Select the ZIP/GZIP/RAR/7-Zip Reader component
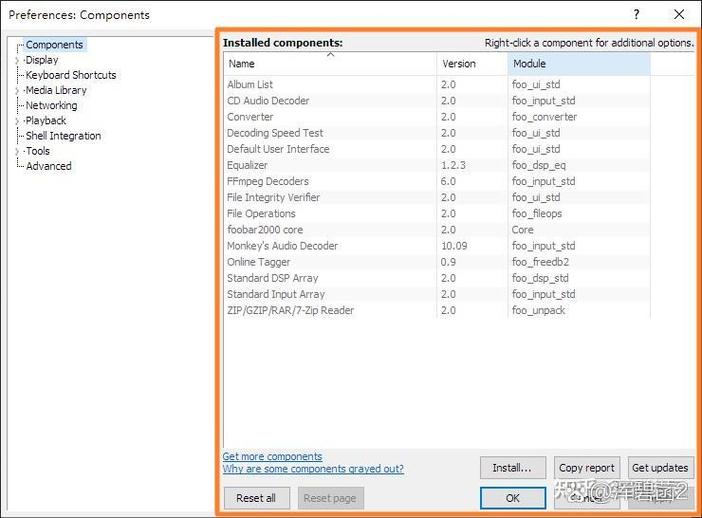 (x=437, y=310)
